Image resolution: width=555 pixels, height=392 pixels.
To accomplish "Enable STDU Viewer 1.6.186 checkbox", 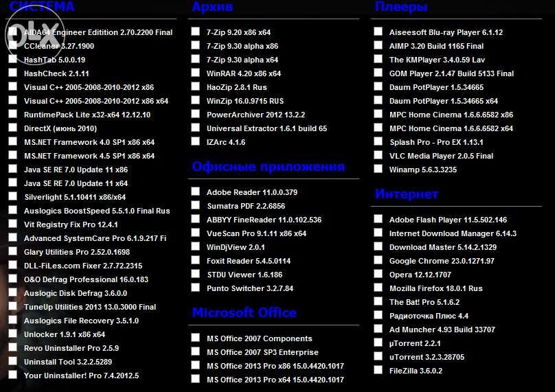I will [195, 274].
